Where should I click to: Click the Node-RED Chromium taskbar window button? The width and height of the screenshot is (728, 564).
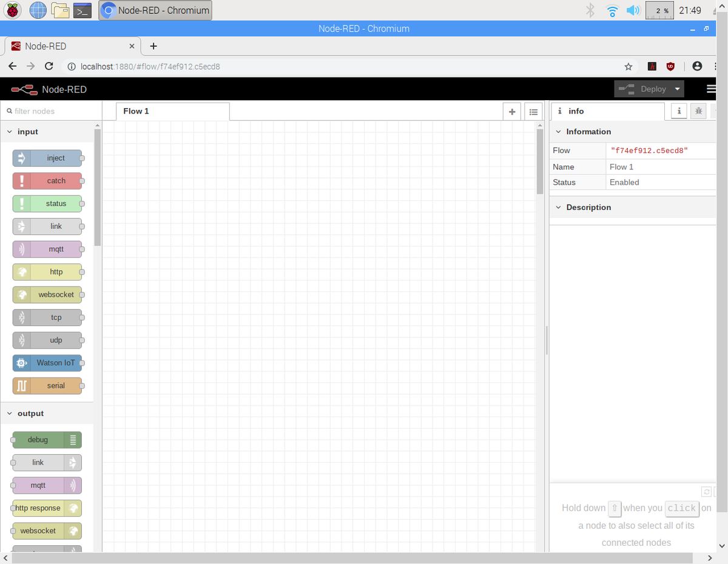[x=155, y=10]
